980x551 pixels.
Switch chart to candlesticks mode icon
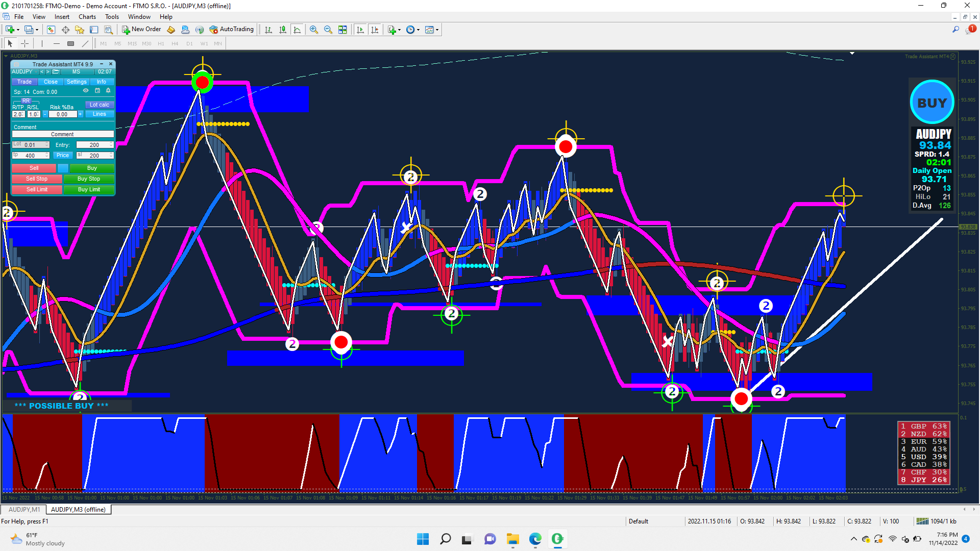283,30
